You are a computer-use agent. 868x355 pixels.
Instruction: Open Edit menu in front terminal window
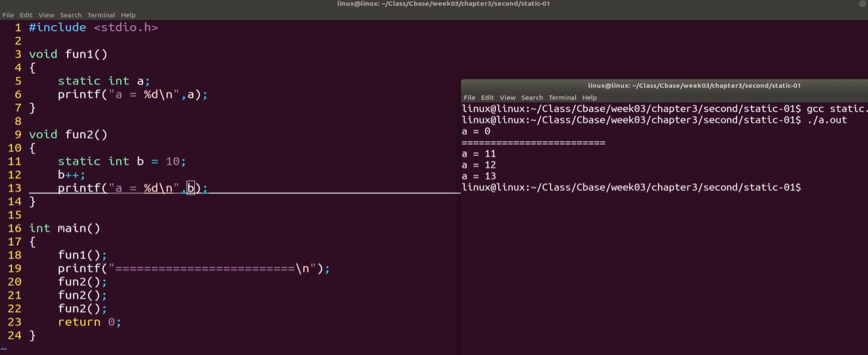click(488, 97)
